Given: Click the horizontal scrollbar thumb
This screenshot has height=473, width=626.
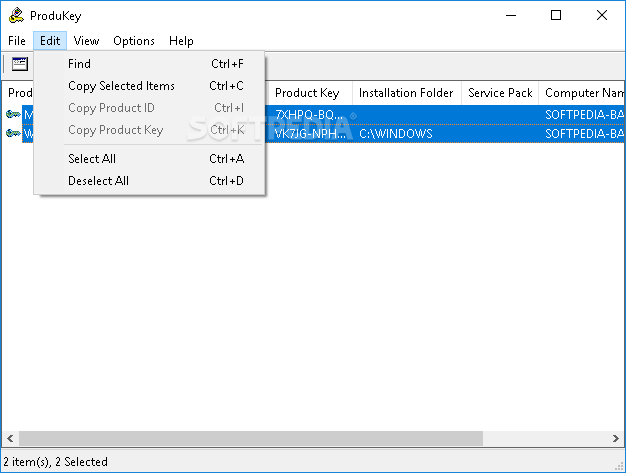Looking at the screenshot, I should pyautogui.click(x=251, y=438).
